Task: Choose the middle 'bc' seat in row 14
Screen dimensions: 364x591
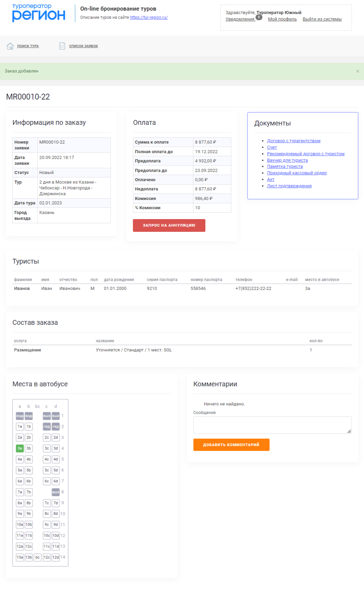Action: pos(38,557)
